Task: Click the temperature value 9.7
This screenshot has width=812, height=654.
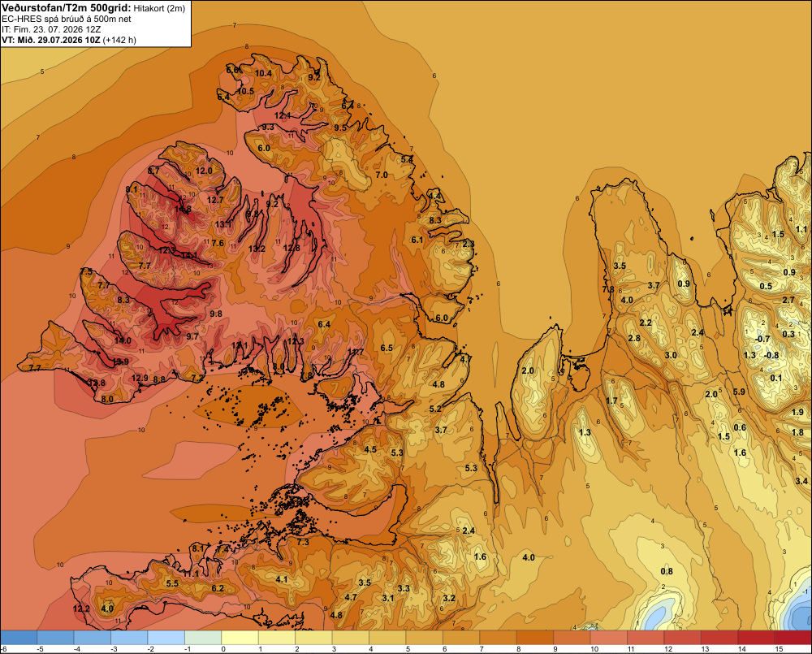Action: 192,336
